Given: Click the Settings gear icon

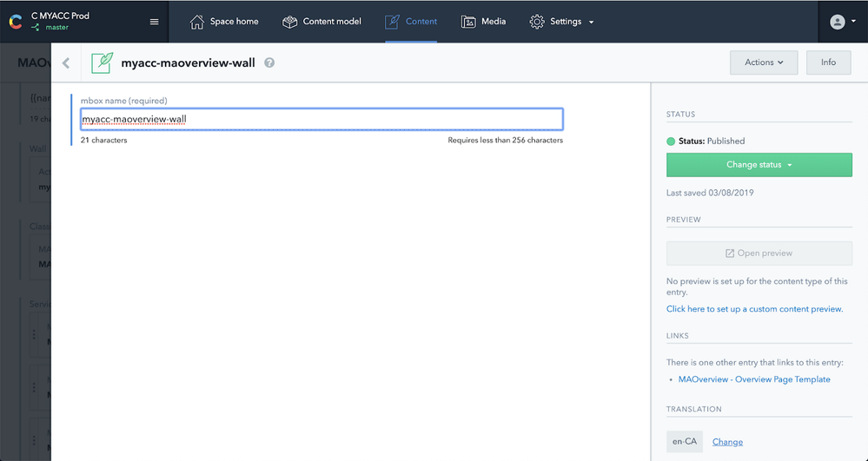Looking at the screenshot, I should pyautogui.click(x=537, y=22).
